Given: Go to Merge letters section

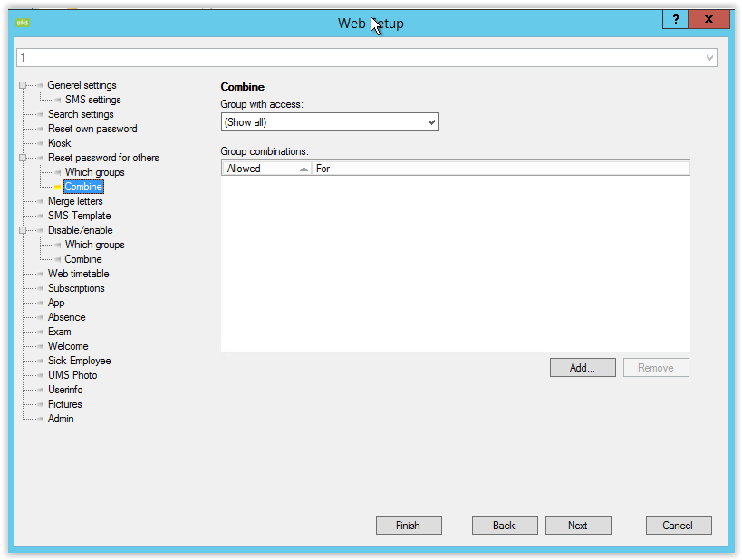Looking at the screenshot, I should 75,201.
